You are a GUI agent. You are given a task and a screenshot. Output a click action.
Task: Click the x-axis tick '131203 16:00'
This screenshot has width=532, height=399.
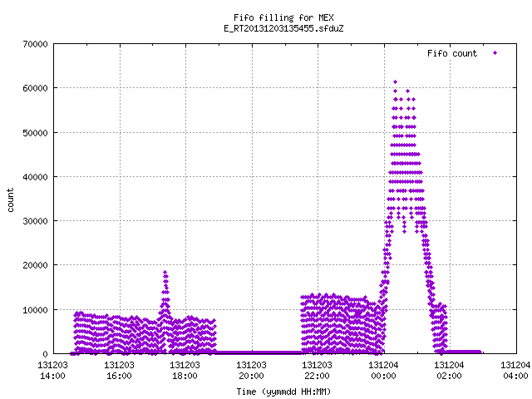[x=119, y=370]
